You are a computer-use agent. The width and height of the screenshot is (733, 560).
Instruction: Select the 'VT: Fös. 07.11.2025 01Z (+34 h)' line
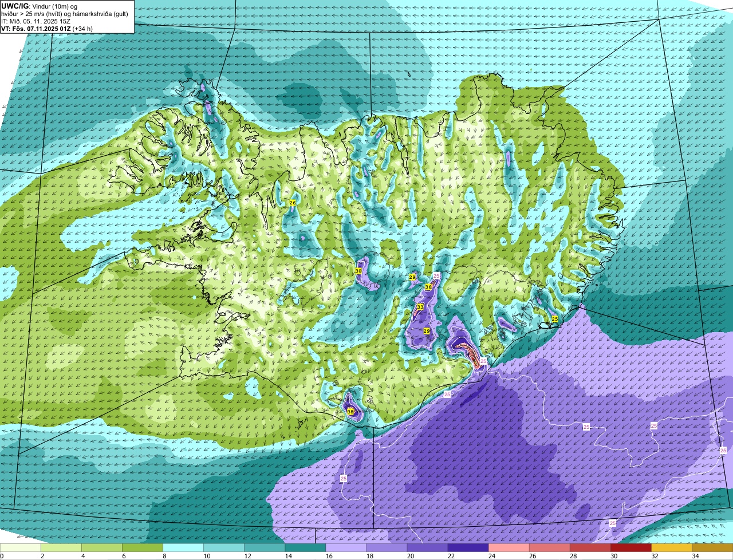point(47,28)
